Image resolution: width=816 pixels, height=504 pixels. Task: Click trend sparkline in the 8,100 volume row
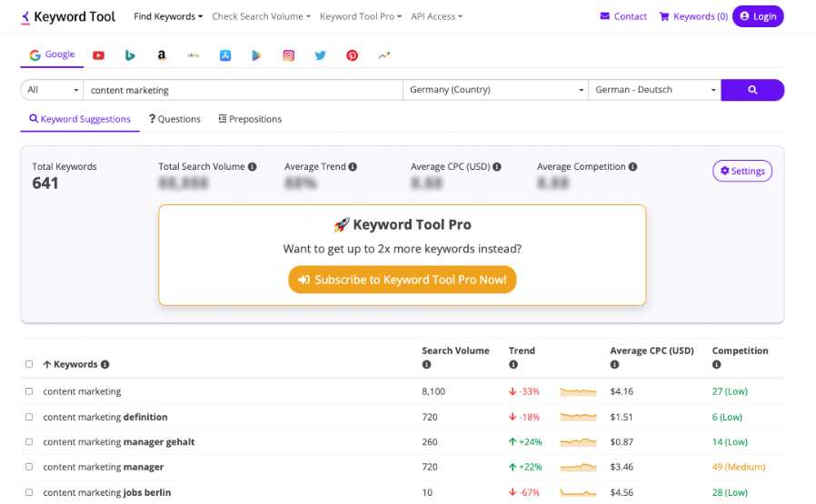[x=578, y=391]
